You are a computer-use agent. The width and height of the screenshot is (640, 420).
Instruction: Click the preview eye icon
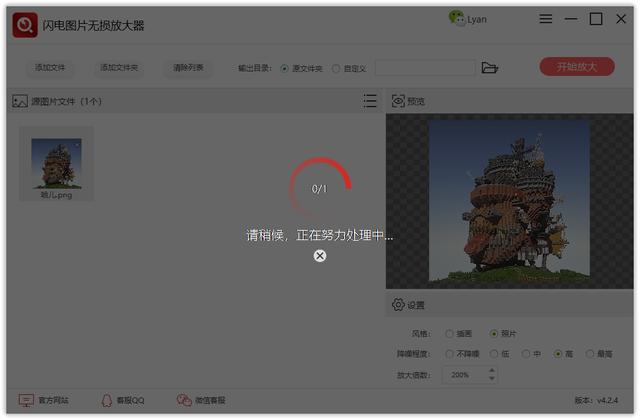[x=398, y=101]
